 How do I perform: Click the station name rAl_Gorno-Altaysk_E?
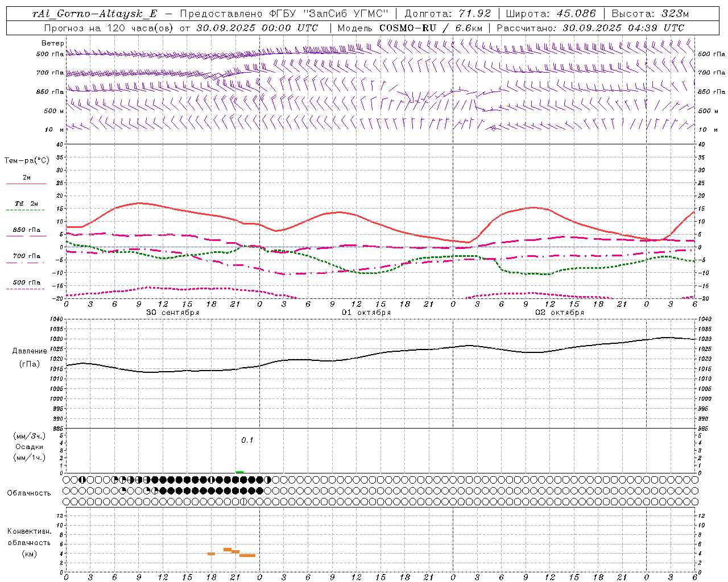(94, 14)
